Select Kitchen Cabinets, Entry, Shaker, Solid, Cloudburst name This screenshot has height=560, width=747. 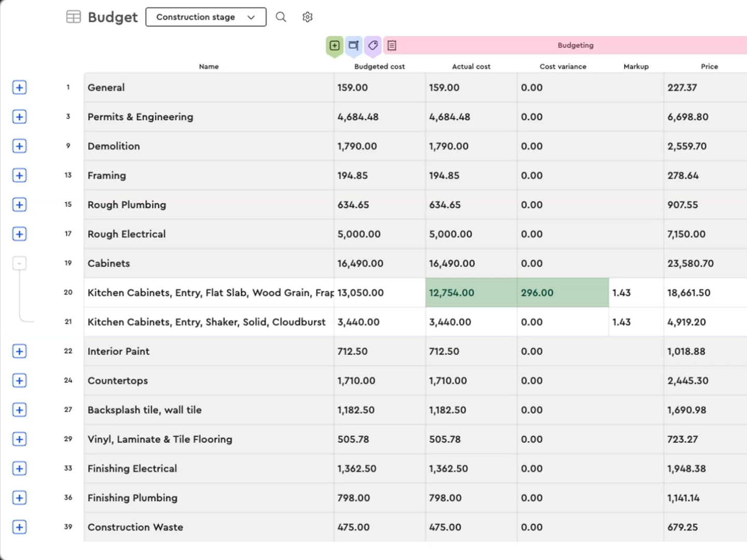(x=209, y=322)
